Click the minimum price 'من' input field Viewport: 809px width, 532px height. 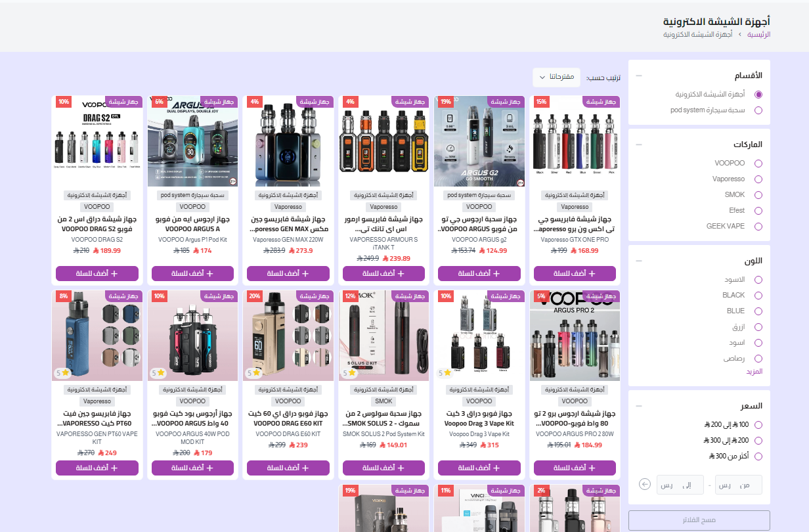click(x=738, y=485)
